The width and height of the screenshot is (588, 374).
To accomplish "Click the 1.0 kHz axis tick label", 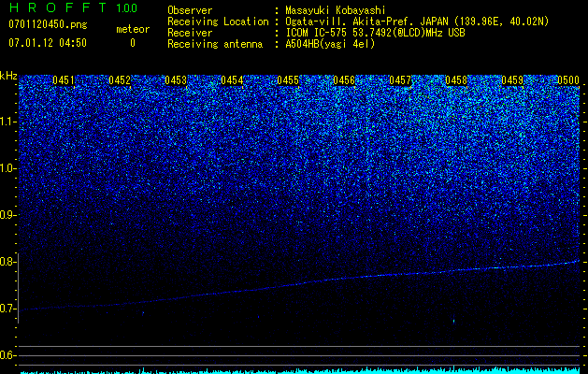I will coord(7,168).
